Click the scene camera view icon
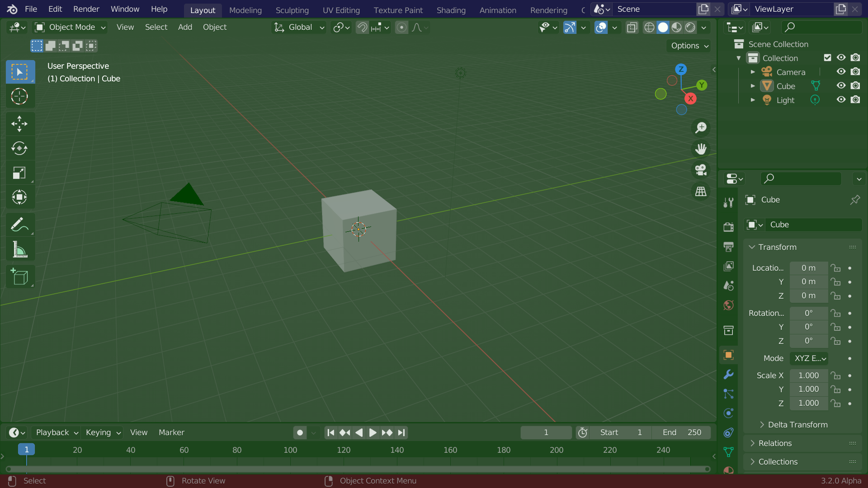The width and height of the screenshot is (868, 488). pos(701,169)
